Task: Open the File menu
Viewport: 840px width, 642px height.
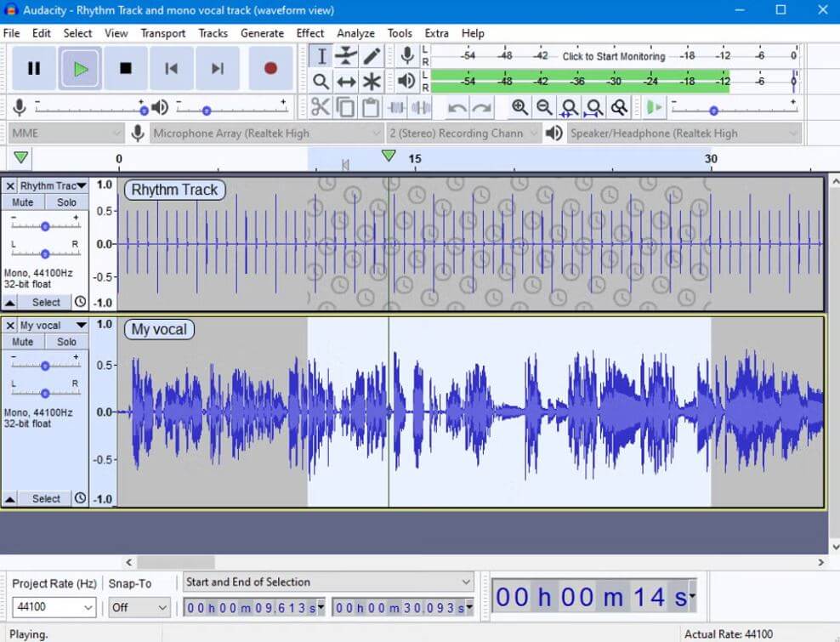Action: 11,33
